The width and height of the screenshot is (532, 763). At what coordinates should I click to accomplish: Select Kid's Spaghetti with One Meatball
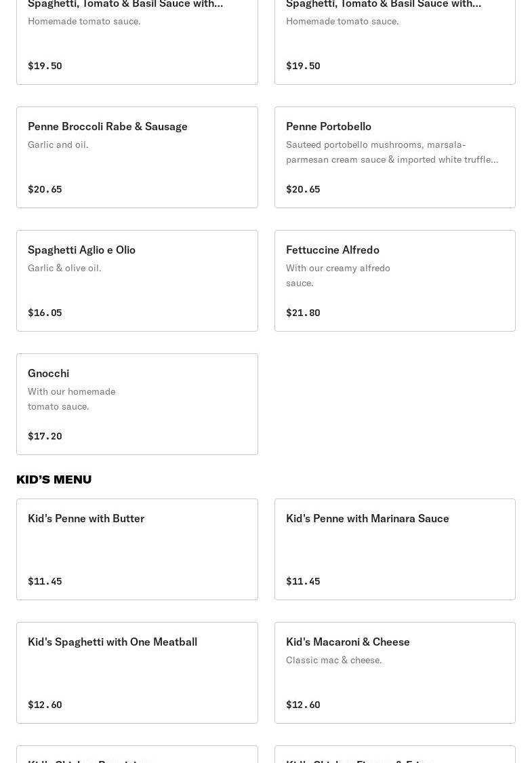[112, 642]
